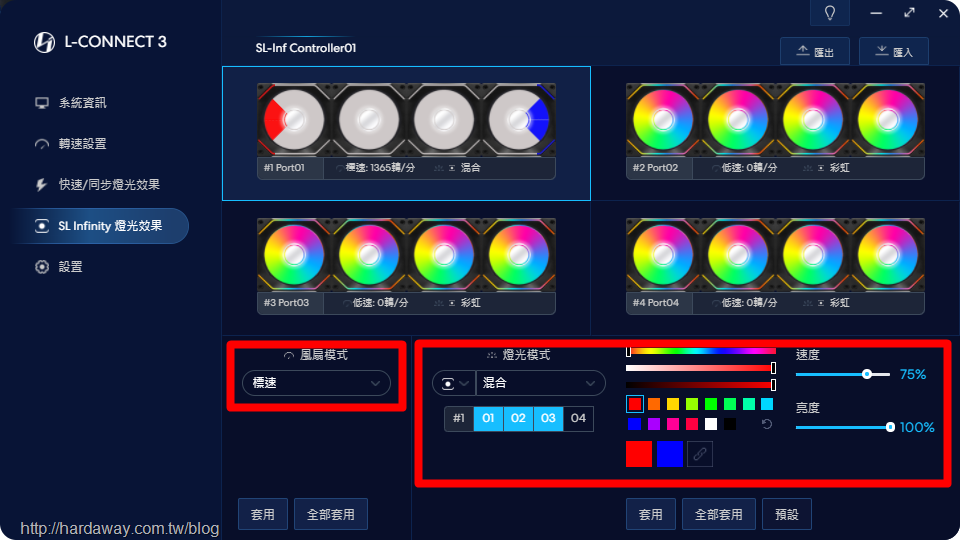Click the color link chain icon

(x=700, y=454)
